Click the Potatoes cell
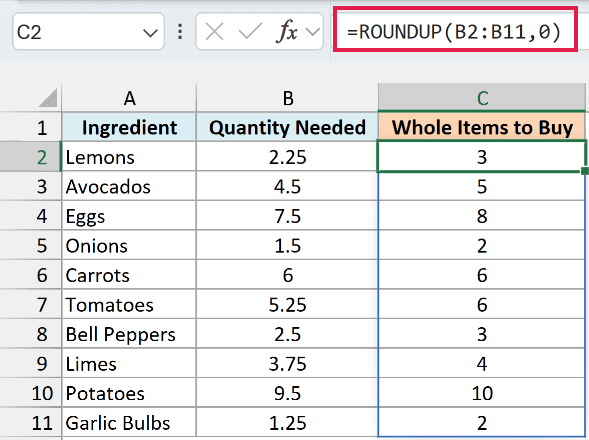Image resolution: width=589 pixels, height=440 pixels. [x=129, y=393]
